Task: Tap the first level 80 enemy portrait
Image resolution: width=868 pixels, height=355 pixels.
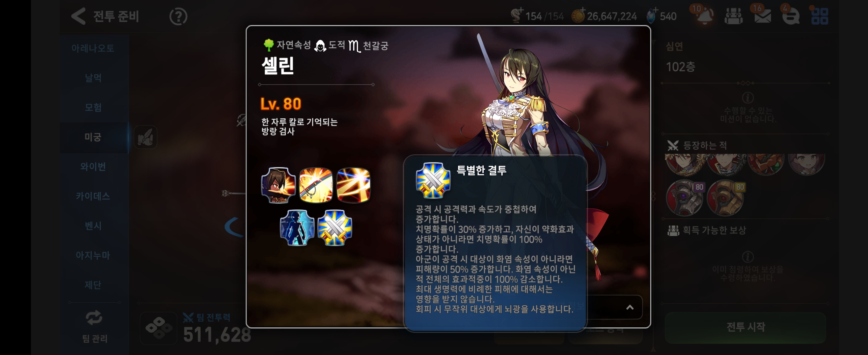Action: coord(685,198)
